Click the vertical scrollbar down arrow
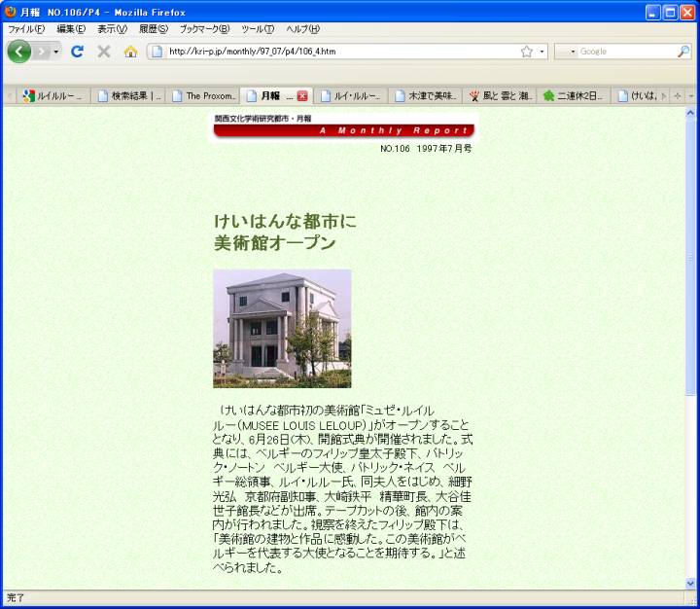700x609 pixels. coord(691,582)
